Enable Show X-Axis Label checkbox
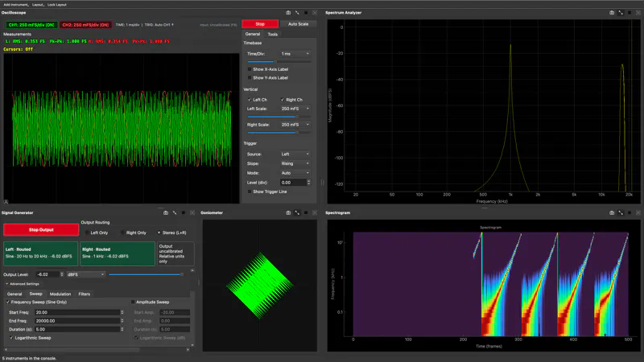 pos(250,69)
